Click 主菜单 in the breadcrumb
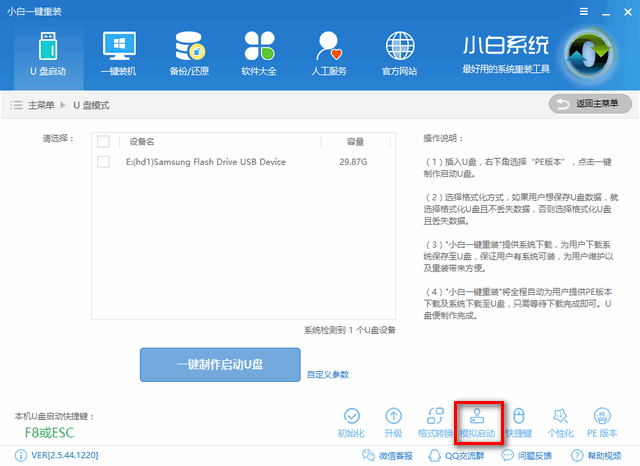 tap(40, 105)
